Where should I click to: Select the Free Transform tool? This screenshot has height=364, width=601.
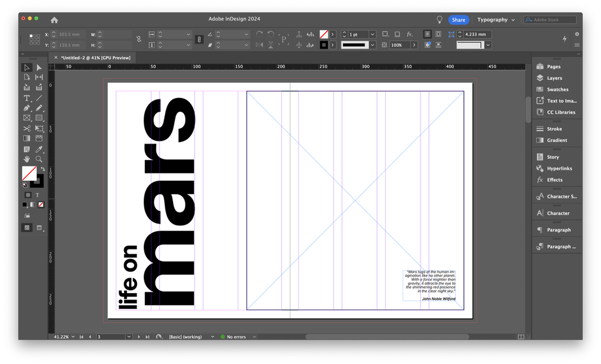pos(39,128)
